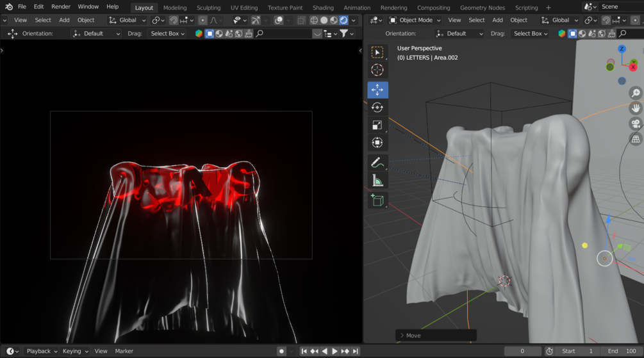The width and height of the screenshot is (644, 358).
Task: Toggle X-ray in left viewport
Action: [301, 20]
